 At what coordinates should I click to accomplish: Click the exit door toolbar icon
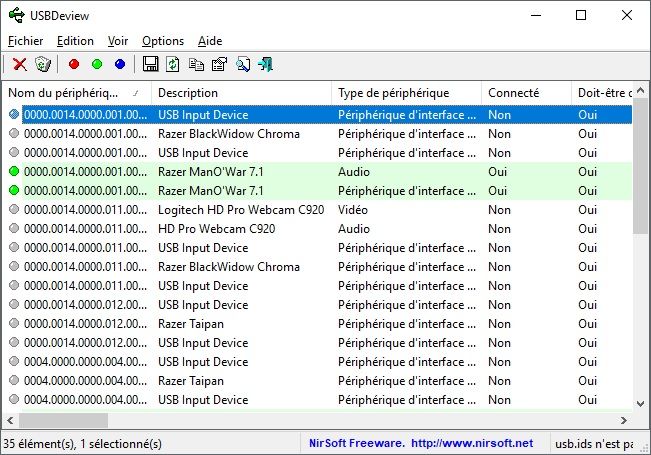point(265,64)
